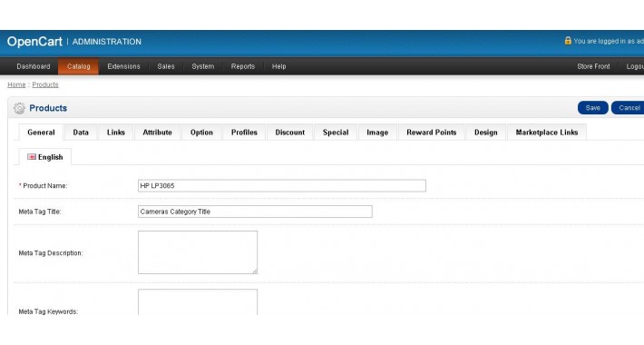Screen dimensions: 644x345
Task: Click 'You are logged in as' text
Action: [x=609, y=41]
